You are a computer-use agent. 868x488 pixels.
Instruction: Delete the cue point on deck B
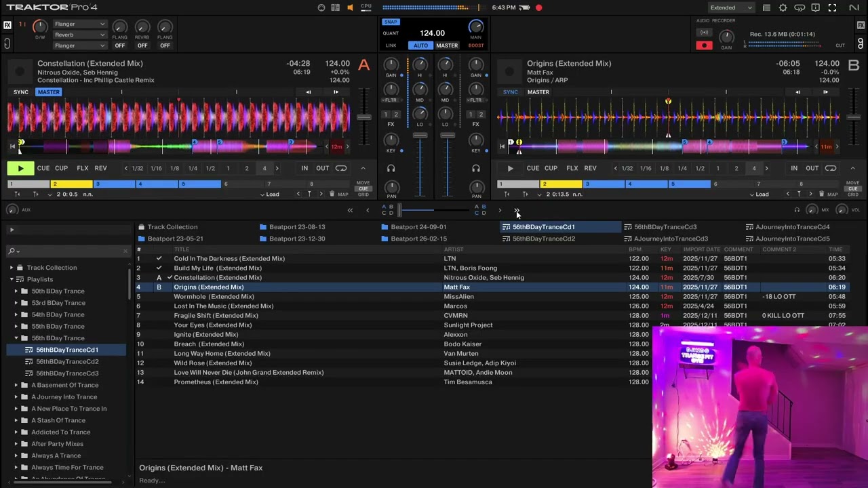click(x=822, y=194)
